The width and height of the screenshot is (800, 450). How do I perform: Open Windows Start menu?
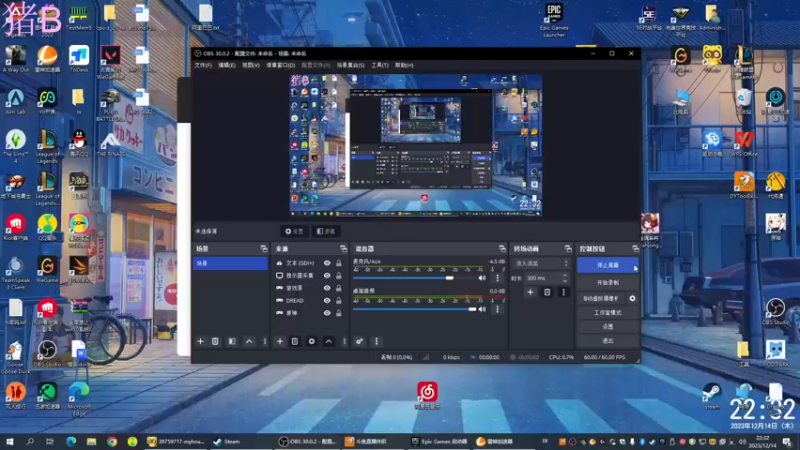pyautogui.click(x=9, y=441)
